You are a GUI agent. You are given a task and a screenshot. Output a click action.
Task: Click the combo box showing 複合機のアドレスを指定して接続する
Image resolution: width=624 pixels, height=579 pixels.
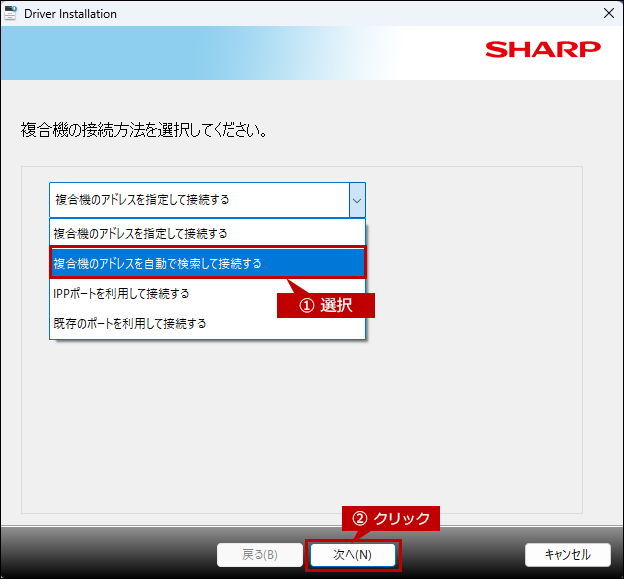[x=198, y=200]
